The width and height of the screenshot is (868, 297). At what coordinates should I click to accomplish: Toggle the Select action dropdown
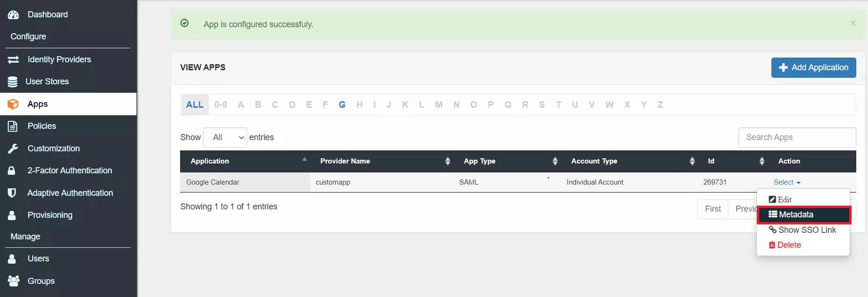787,182
